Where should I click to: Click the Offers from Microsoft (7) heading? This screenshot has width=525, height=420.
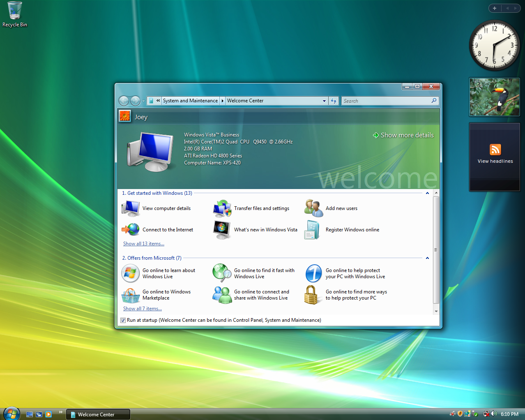point(152,258)
